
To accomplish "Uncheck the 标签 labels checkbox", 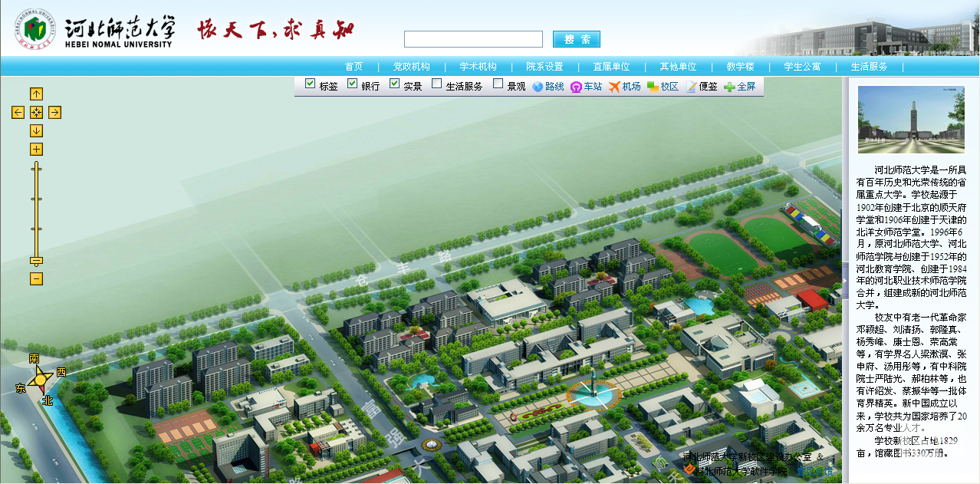I will (311, 84).
